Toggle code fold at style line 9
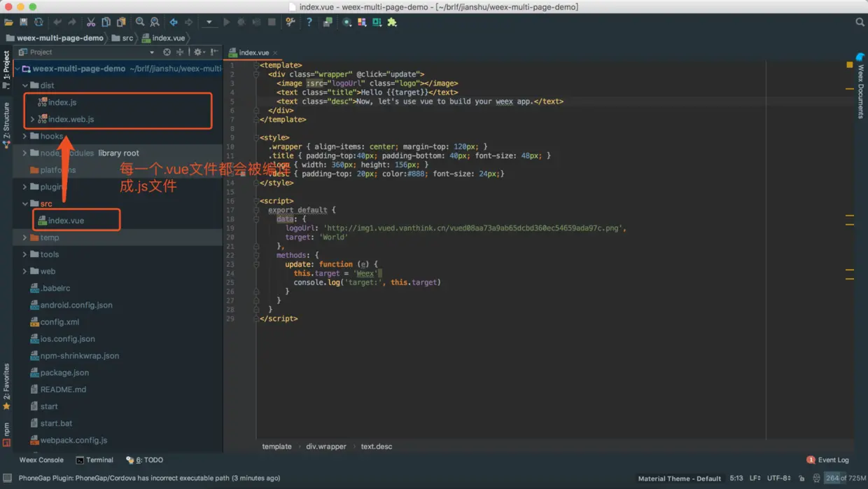This screenshot has height=489, width=868. 256,138
